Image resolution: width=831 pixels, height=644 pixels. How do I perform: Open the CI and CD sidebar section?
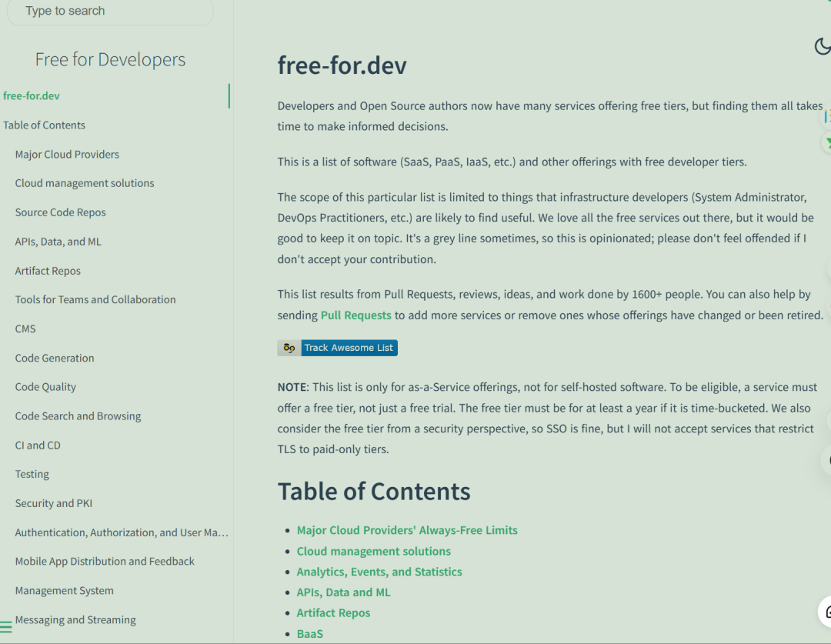tap(38, 445)
